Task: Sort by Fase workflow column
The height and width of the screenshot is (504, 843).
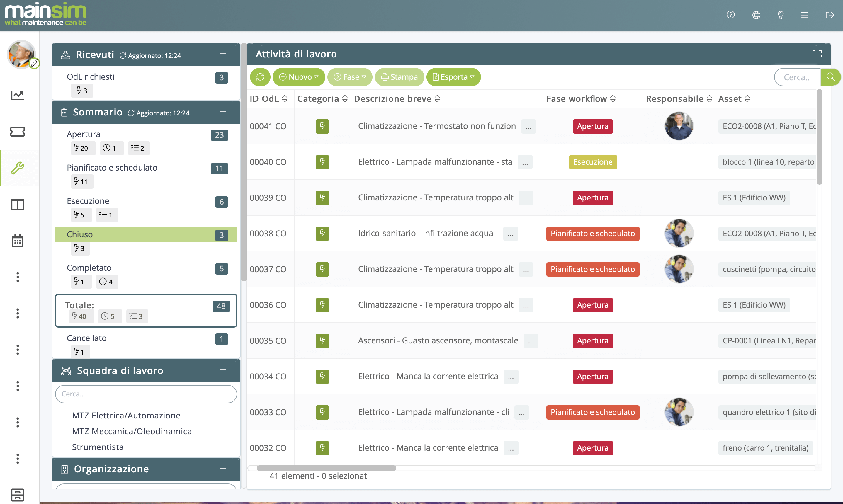Action: point(613,99)
